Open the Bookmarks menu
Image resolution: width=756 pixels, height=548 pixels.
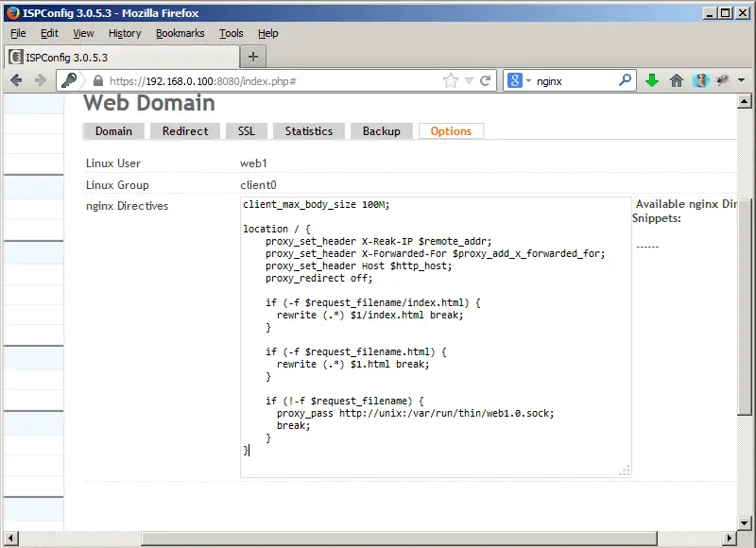coord(180,33)
